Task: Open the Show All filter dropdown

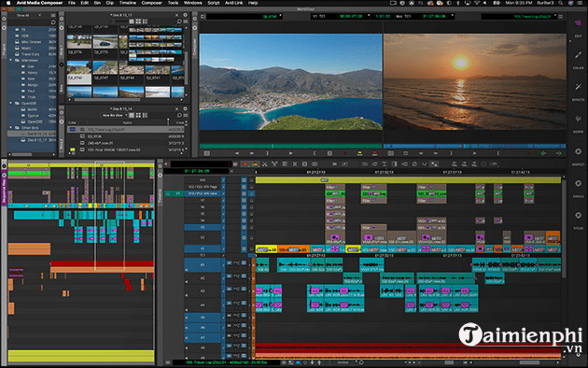Action: tap(28, 15)
